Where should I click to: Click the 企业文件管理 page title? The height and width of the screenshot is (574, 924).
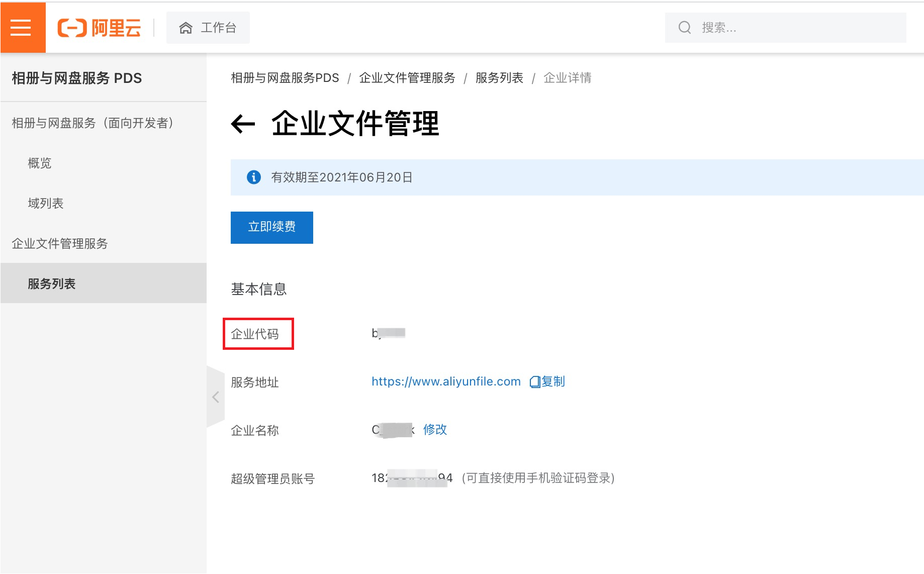355,124
